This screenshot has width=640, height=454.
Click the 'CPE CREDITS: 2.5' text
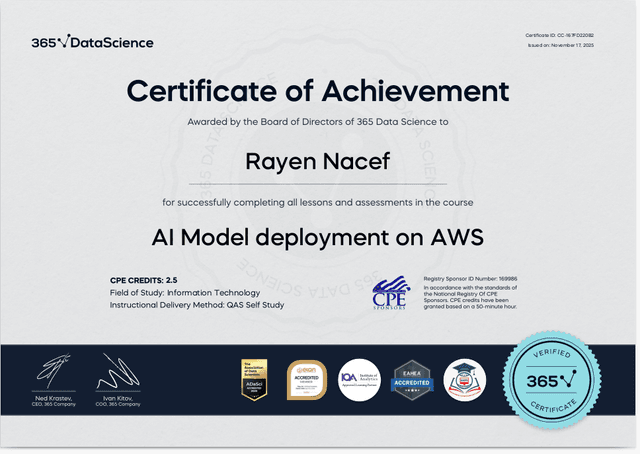coord(144,280)
